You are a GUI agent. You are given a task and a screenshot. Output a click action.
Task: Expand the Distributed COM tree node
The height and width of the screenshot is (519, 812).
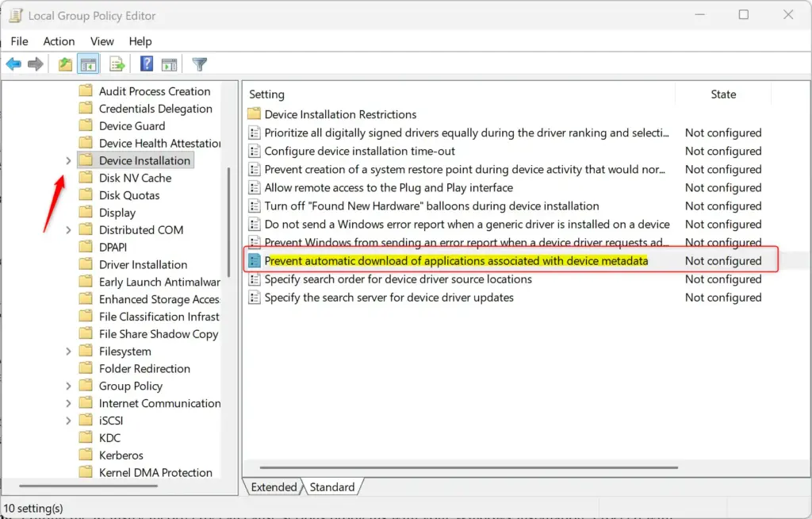[68, 230]
